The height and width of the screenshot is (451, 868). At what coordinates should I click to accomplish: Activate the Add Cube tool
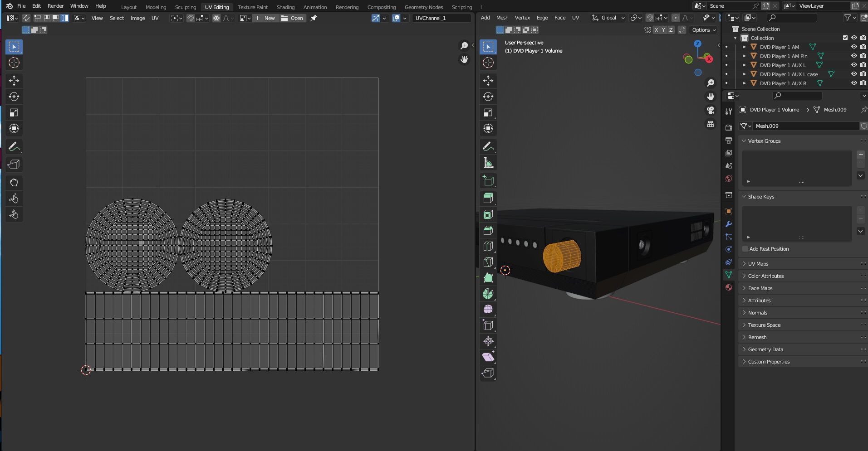(x=488, y=180)
